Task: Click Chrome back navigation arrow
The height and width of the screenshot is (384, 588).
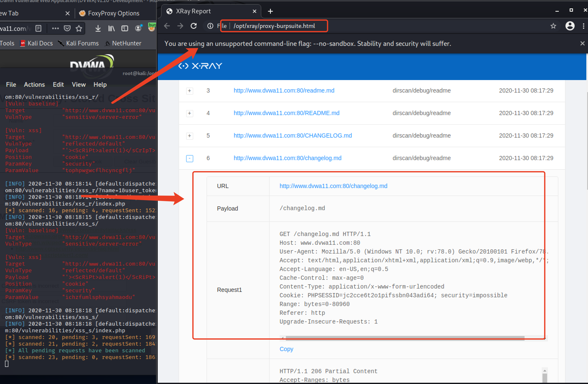Action: 167,26
